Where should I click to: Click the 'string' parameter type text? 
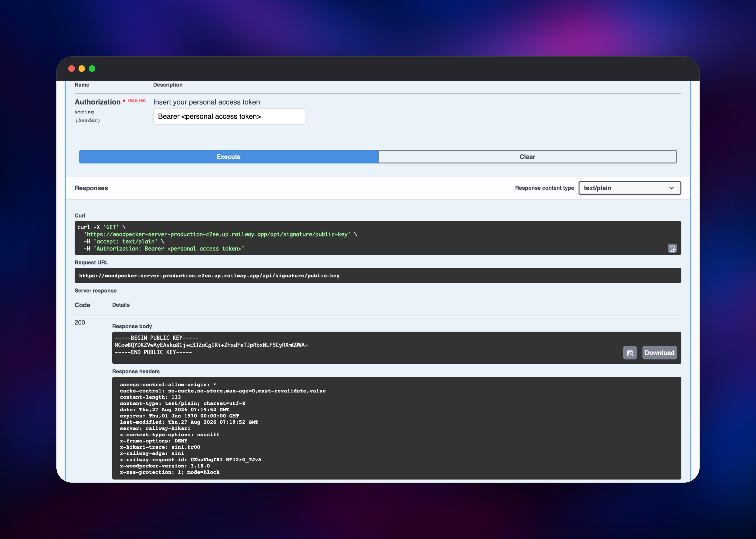(84, 112)
